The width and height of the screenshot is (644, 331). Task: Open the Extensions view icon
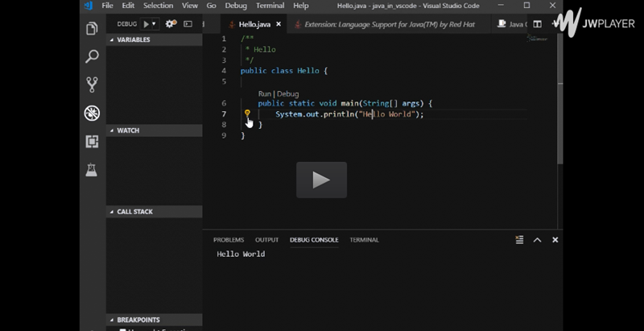(92, 141)
